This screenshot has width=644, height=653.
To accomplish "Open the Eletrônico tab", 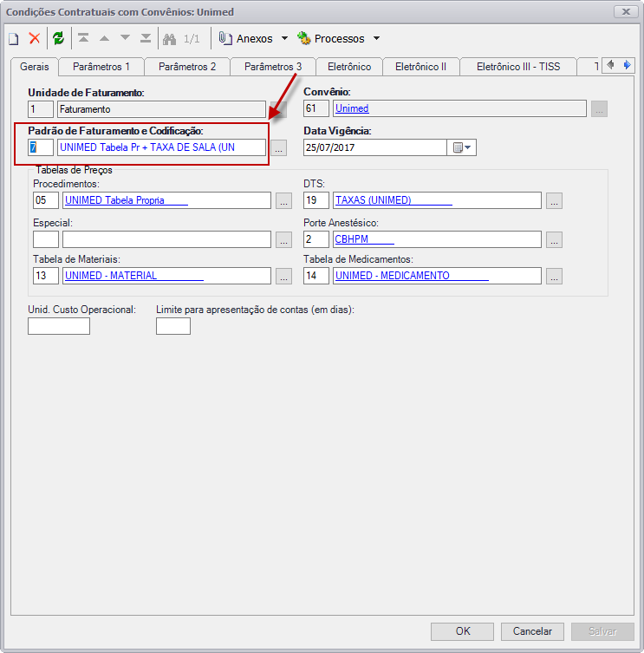I will pyautogui.click(x=349, y=67).
